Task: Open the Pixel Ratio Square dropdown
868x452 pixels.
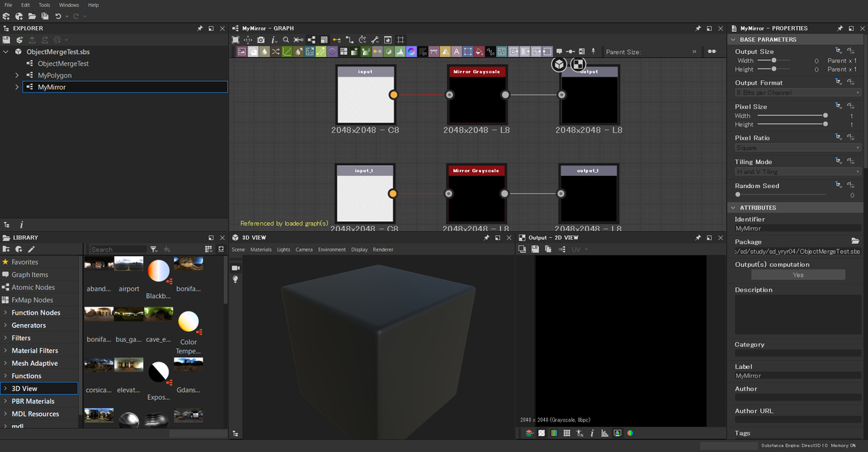Action: coord(798,148)
